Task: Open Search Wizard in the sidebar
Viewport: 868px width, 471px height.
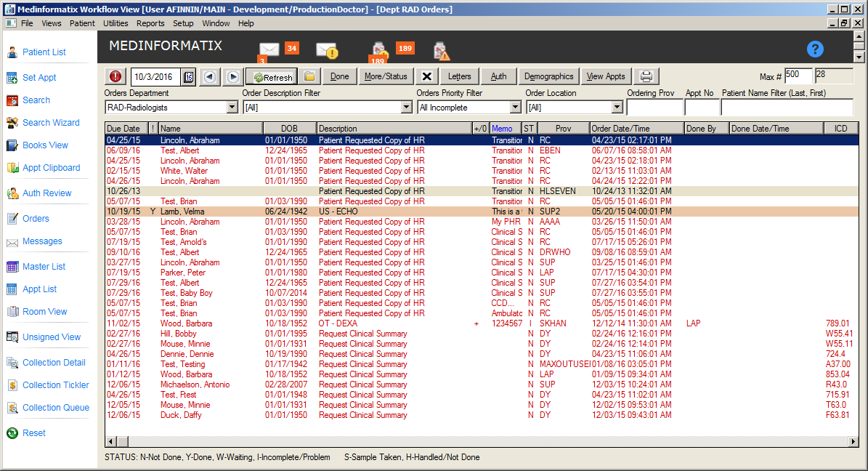Action: (51, 123)
